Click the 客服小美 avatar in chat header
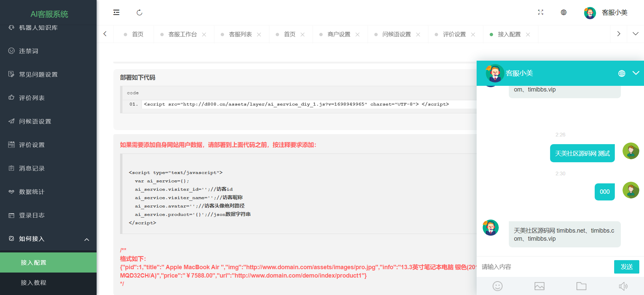The height and width of the screenshot is (295, 644). click(495, 73)
